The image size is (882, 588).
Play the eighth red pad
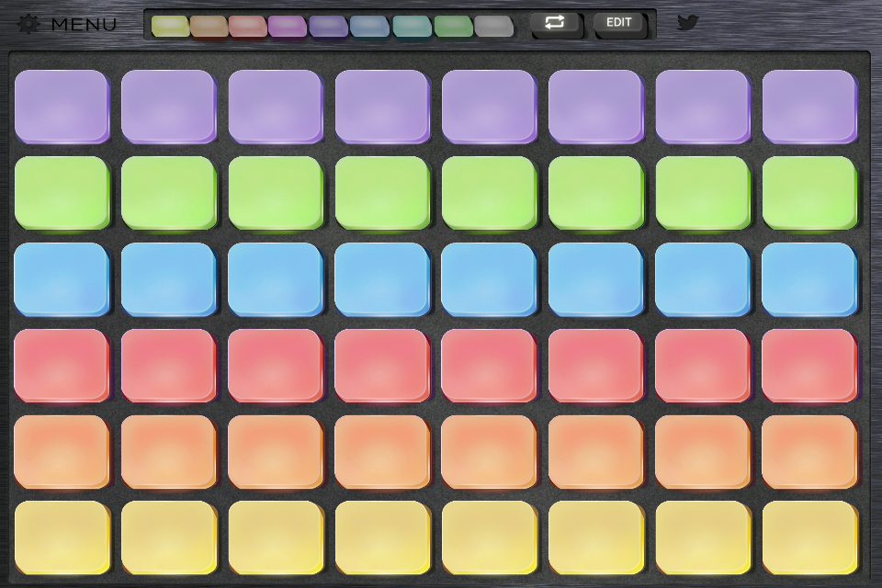click(810, 366)
